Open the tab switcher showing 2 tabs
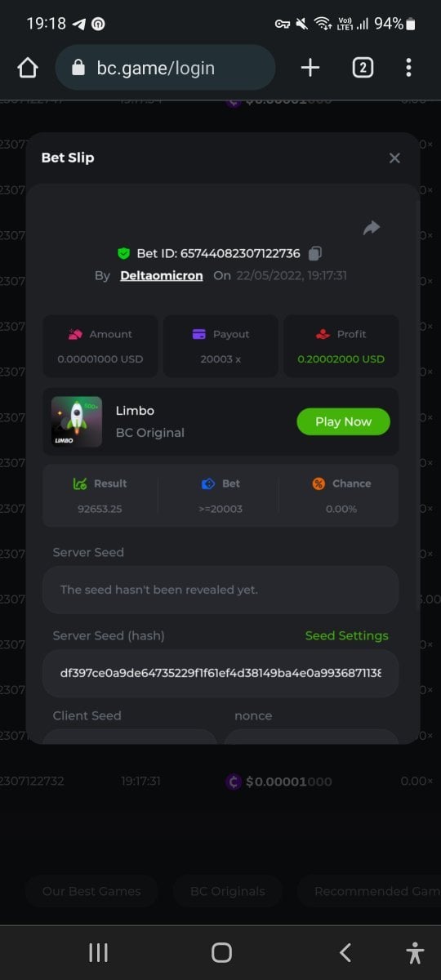441x980 pixels. point(363,68)
